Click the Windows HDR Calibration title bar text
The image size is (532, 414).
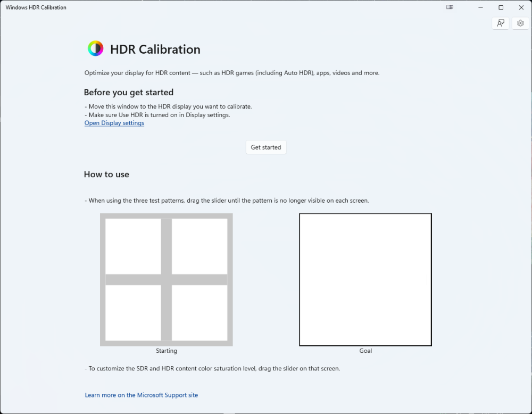click(x=36, y=7)
